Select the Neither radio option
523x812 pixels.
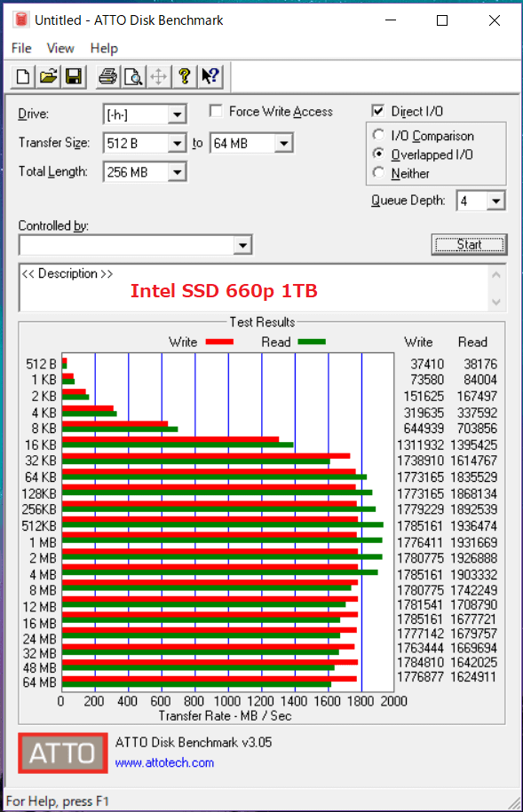click(379, 172)
